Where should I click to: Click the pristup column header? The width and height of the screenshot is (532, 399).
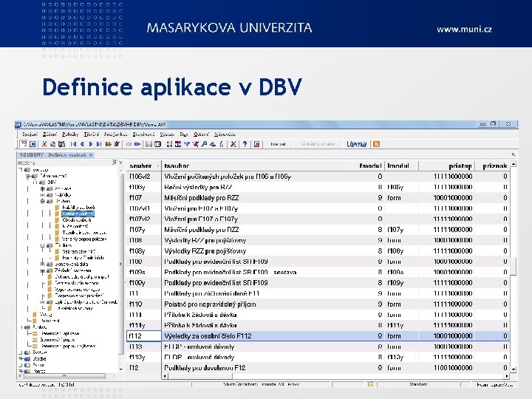pyautogui.click(x=446, y=166)
